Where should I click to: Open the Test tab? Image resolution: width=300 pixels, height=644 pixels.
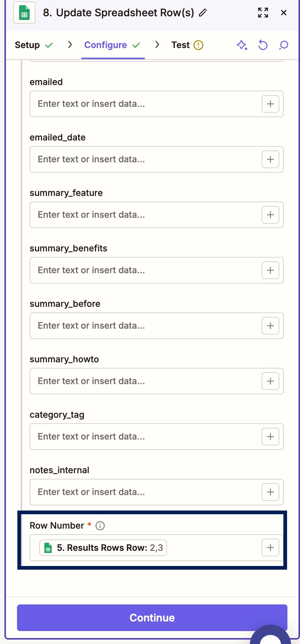[x=180, y=45]
